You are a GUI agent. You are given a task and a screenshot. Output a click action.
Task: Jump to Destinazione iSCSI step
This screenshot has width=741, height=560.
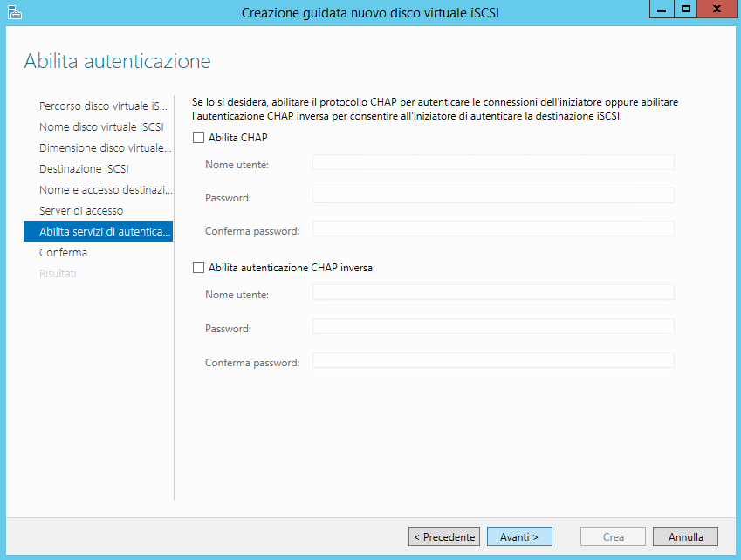click(x=84, y=168)
